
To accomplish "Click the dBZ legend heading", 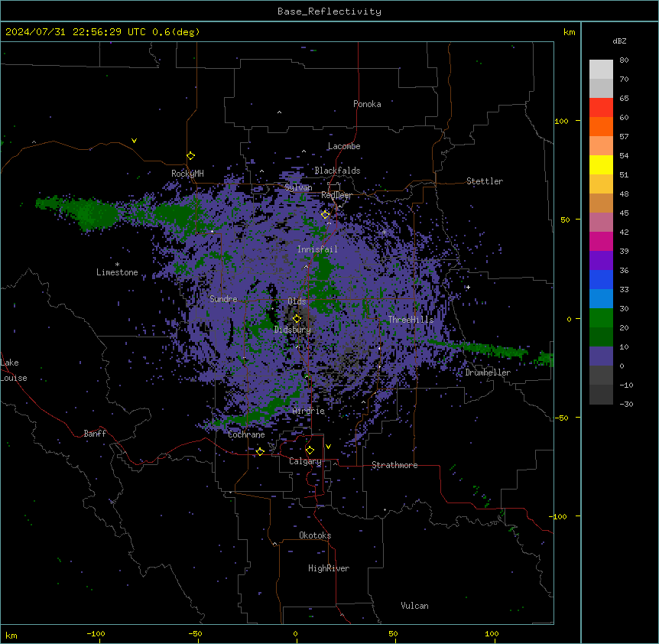I will coord(619,41).
